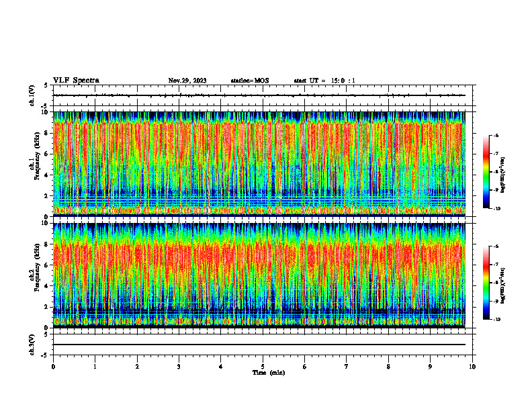Screen dimensions: 532x411
Task: Select the date text "Nov.29, 2023"
Action: point(187,81)
